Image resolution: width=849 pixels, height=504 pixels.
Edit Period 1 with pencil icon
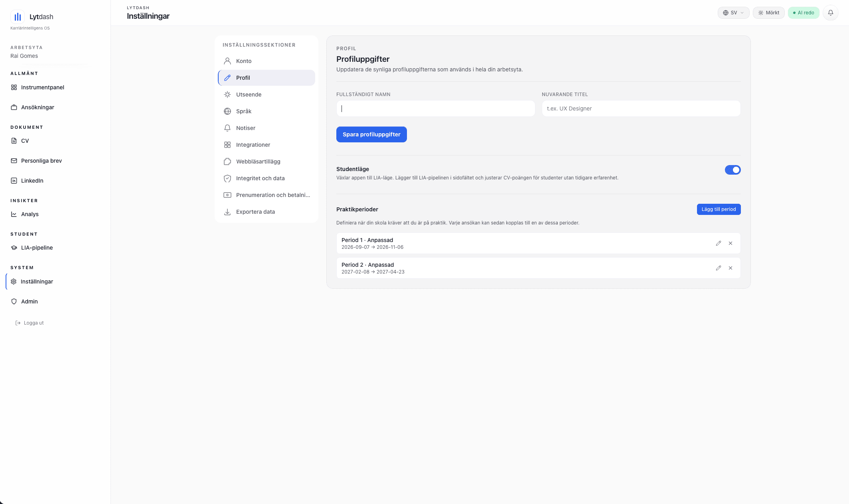pyautogui.click(x=719, y=243)
